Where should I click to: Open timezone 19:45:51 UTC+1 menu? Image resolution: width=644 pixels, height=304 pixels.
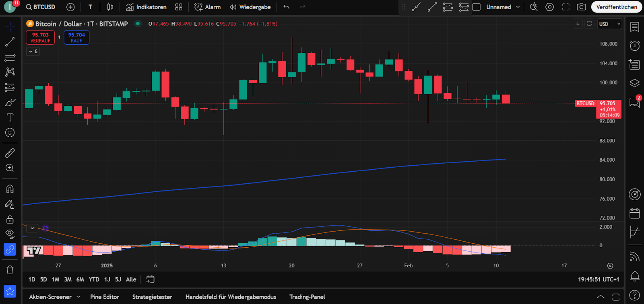pyautogui.click(x=599, y=279)
